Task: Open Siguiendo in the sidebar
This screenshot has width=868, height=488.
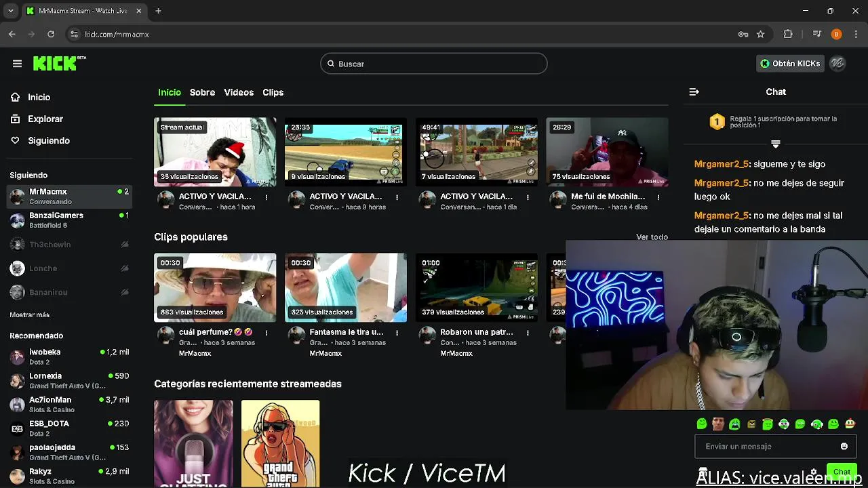Action: coord(49,140)
